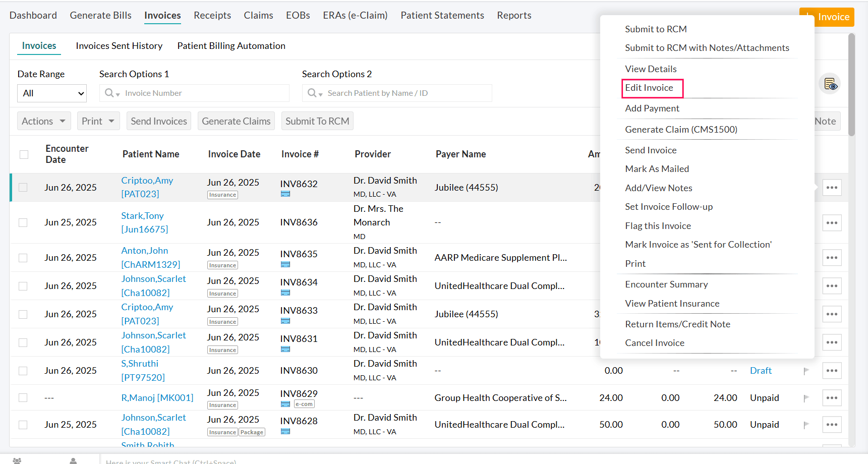Open the Date Range dropdown showing All
Viewport: 868px width, 464px height.
tap(52, 93)
